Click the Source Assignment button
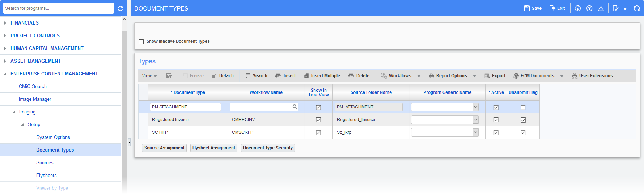644x194 pixels. tap(164, 148)
